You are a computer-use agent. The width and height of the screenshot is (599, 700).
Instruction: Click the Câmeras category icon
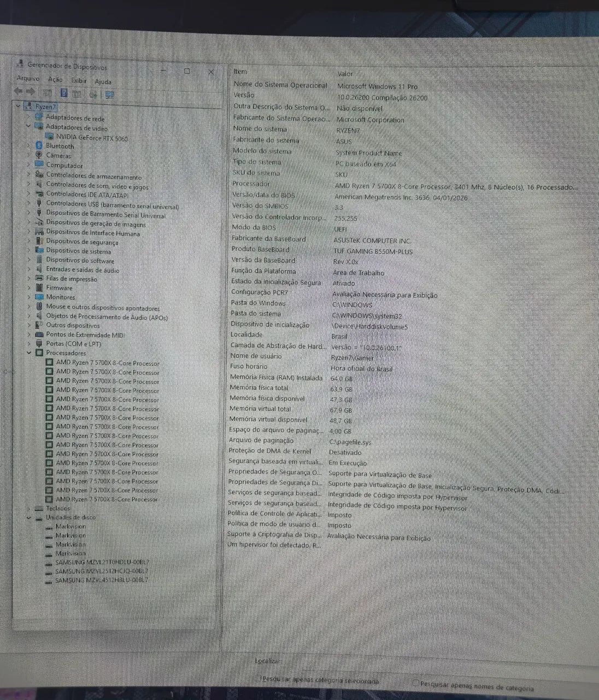39,155
